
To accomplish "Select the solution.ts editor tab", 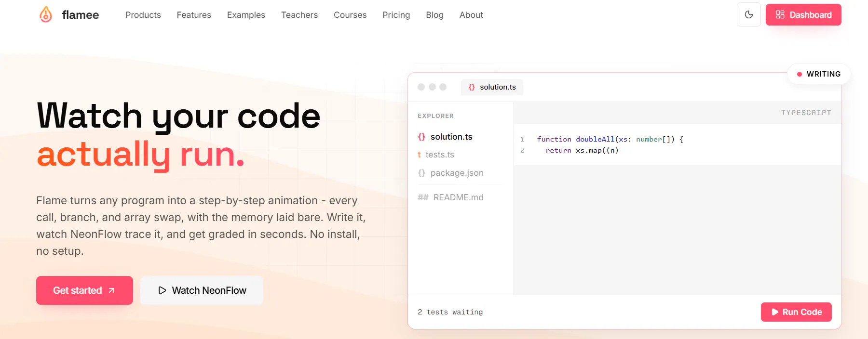I will click(x=492, y=87).
